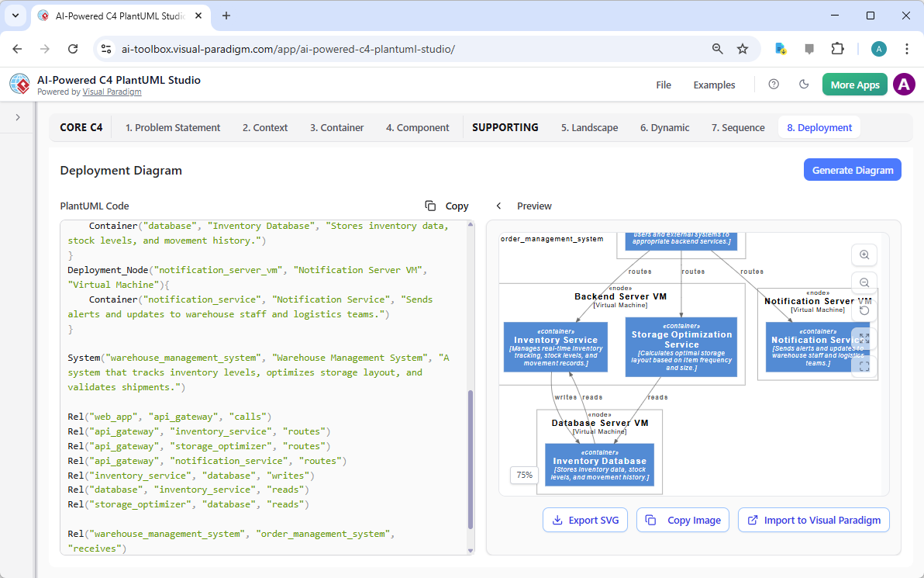
Task: Click the user avatar in the app header
Action: click(x=904, y=84)
